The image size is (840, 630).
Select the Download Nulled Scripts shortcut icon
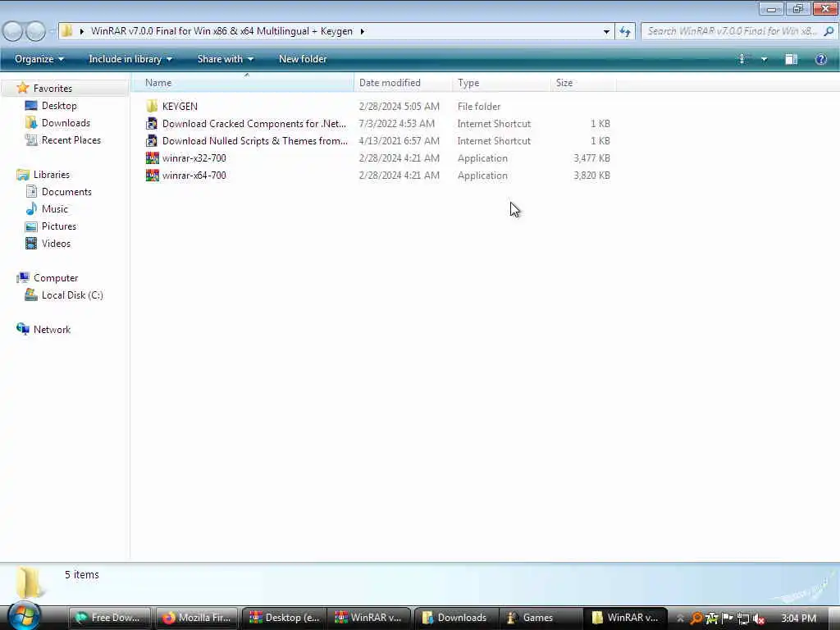[x=152, y=141]
